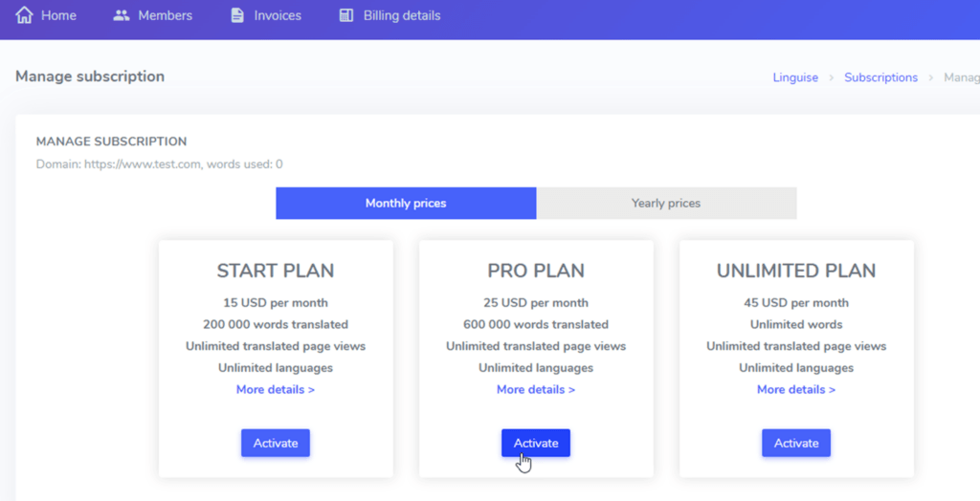Switch to the Yearly prices tab

(x=666, y=203)
